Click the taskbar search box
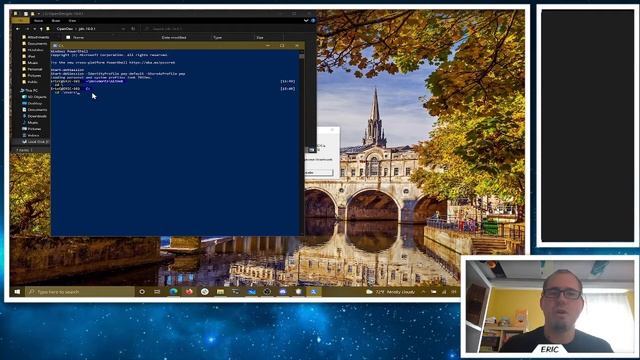 [80, 292]
